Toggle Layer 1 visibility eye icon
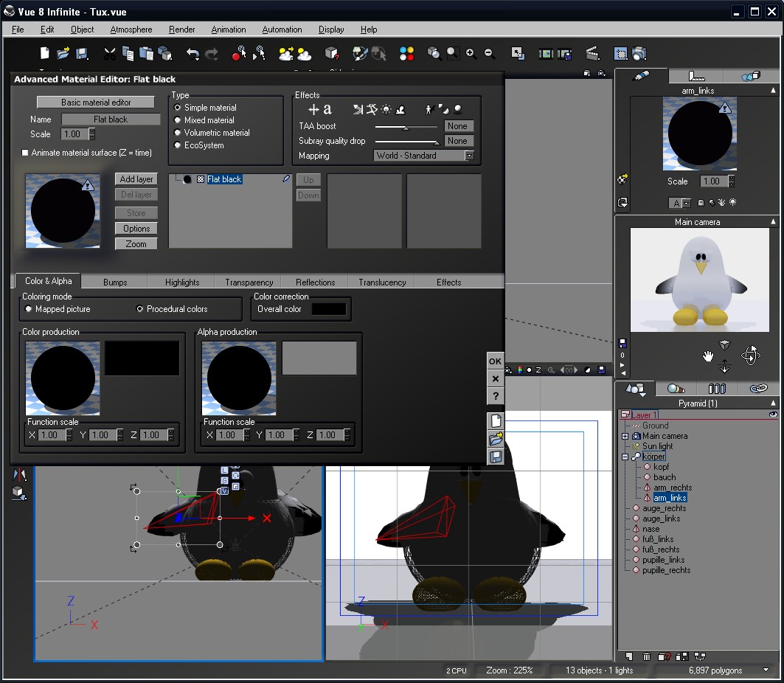Viewport: 784px width, 683px height. (773, 415)
